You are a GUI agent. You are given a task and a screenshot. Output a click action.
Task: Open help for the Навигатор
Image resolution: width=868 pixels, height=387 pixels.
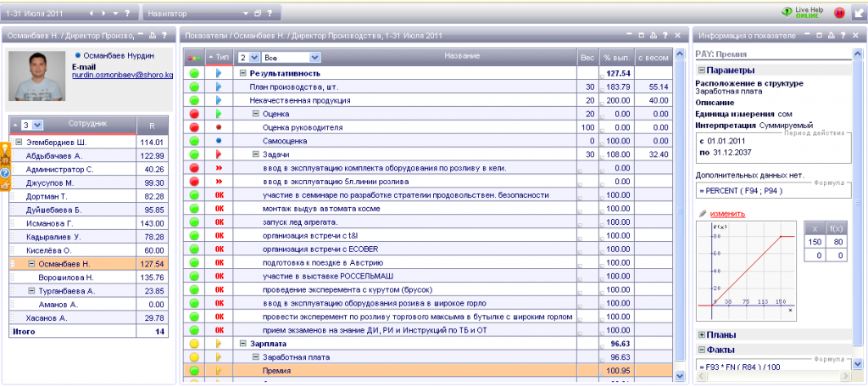(x=270, y=13)
